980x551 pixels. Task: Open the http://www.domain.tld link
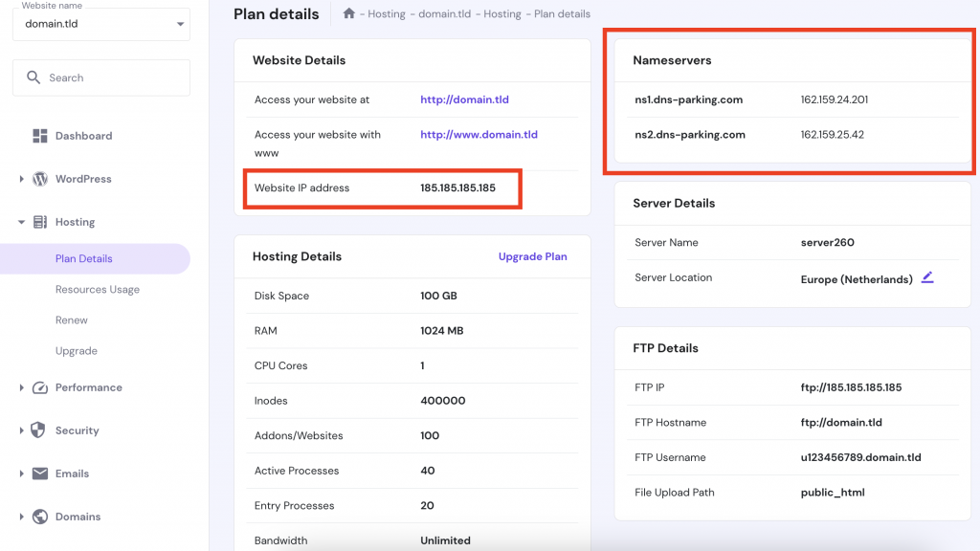coord(479,135)
